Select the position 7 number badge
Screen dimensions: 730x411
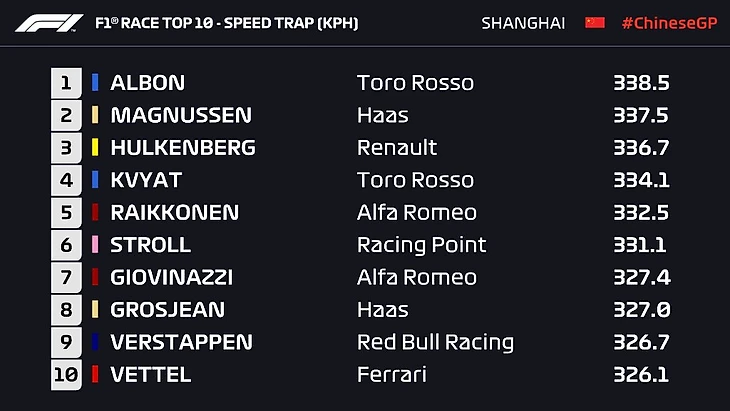66,277
